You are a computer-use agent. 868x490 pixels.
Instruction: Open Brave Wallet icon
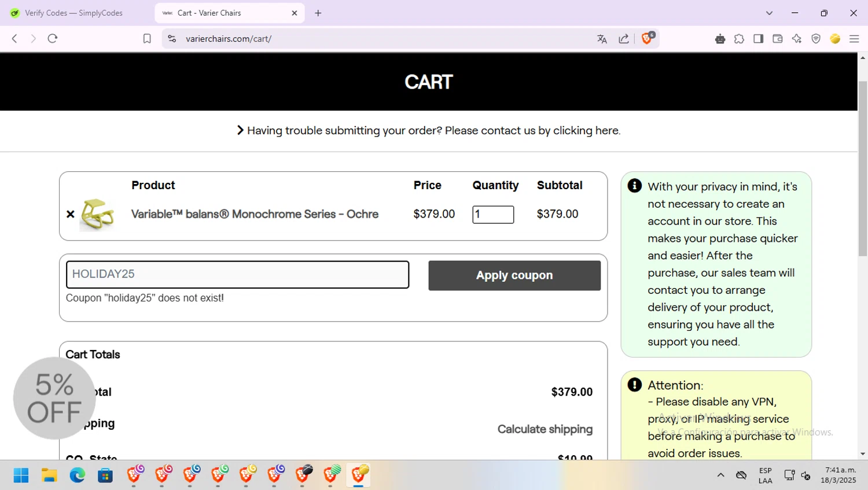[777, 39]
